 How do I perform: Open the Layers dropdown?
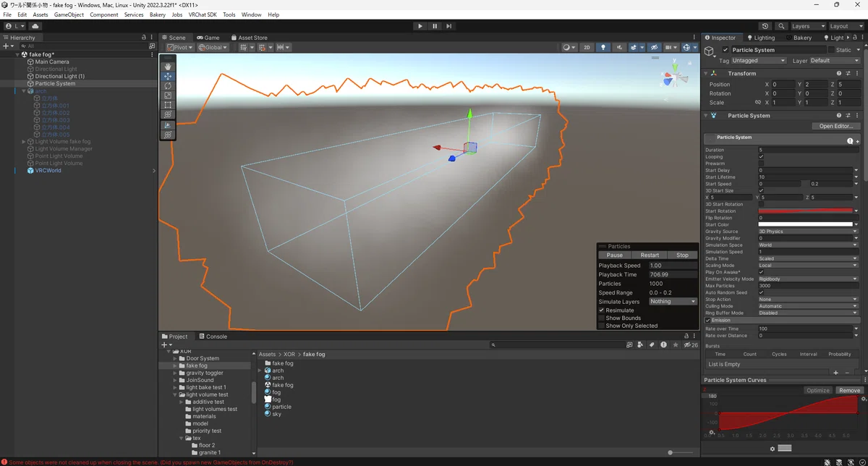[x=807, y=26]
